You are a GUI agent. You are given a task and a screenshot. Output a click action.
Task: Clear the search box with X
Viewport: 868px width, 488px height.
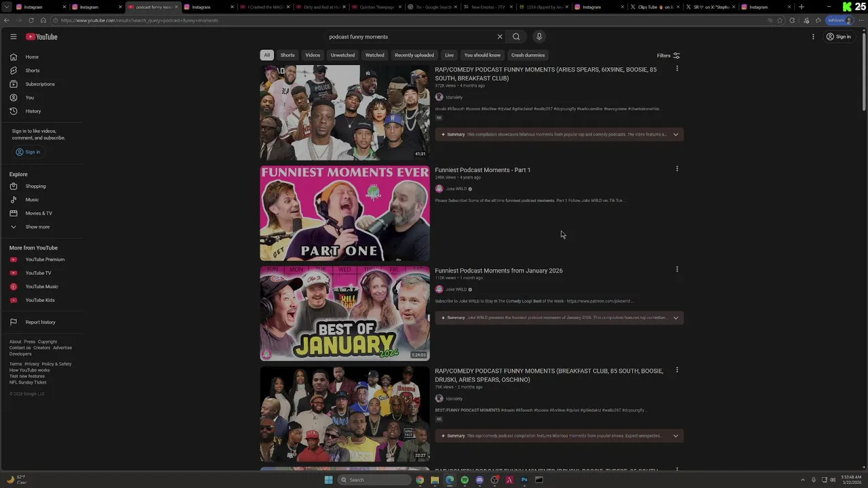click(500, 37)
